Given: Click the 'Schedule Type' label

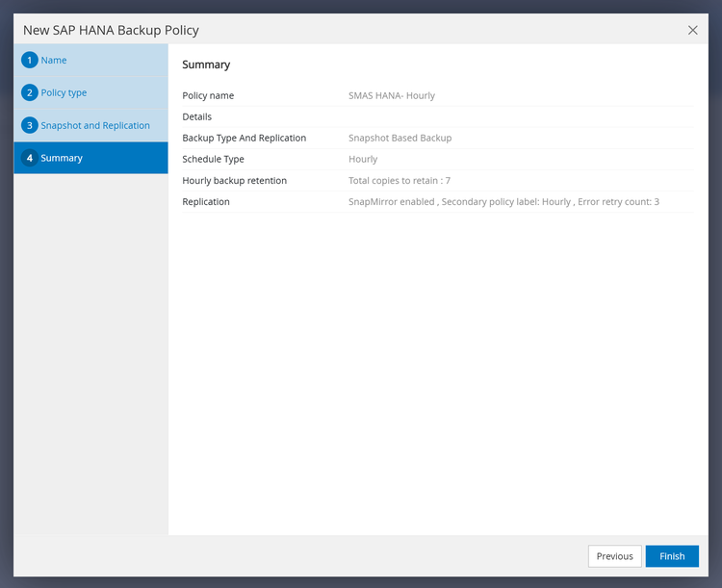Looking at the screenshot, I should click(213, 160).
